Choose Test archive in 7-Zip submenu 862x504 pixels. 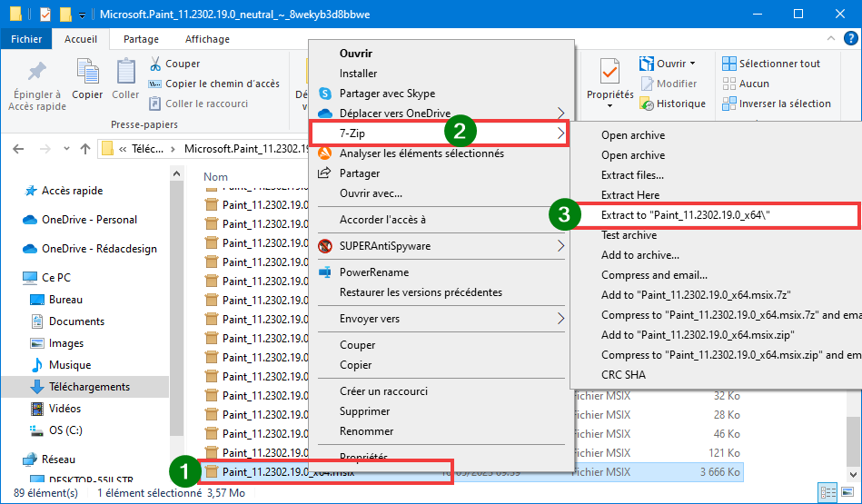pos(717,234)
